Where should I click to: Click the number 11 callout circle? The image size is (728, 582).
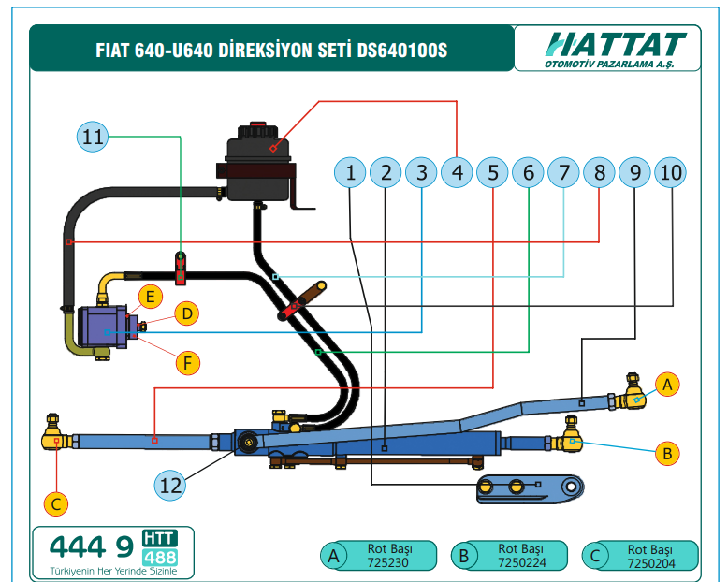(93, 137)
